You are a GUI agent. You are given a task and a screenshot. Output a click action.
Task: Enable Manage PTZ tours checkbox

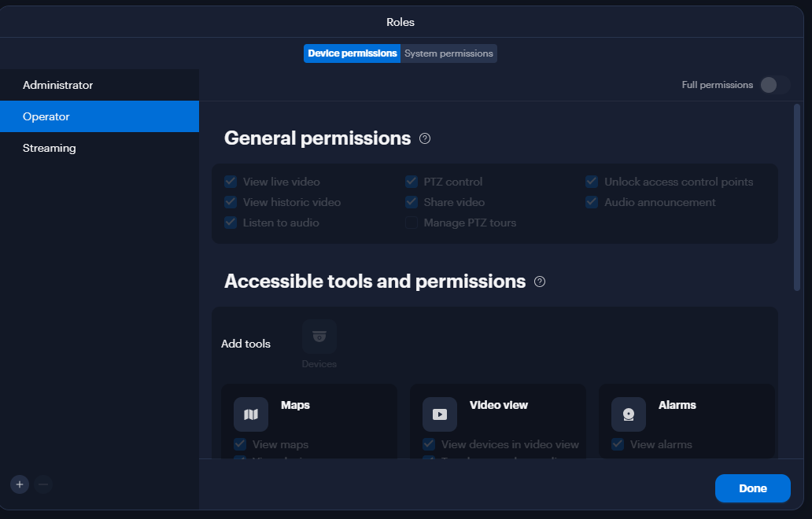click(412, 223)
